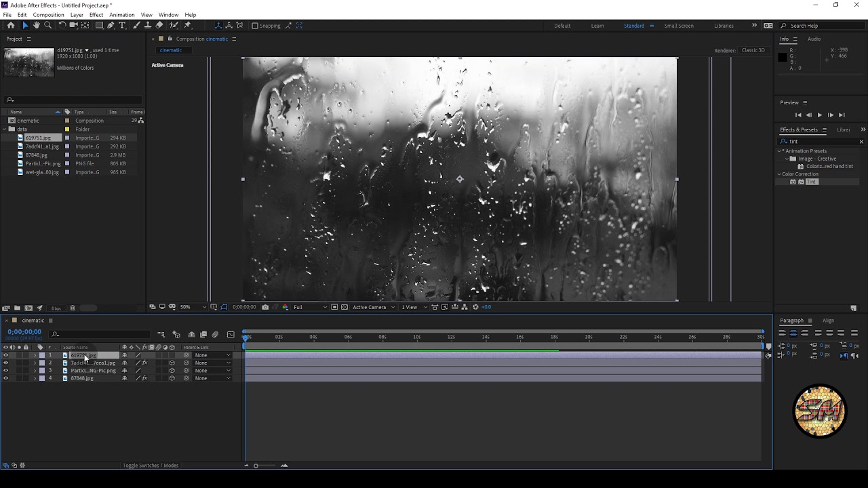868x488 pixels.
Task: Select the Hand tool
Action: point(37,26)
